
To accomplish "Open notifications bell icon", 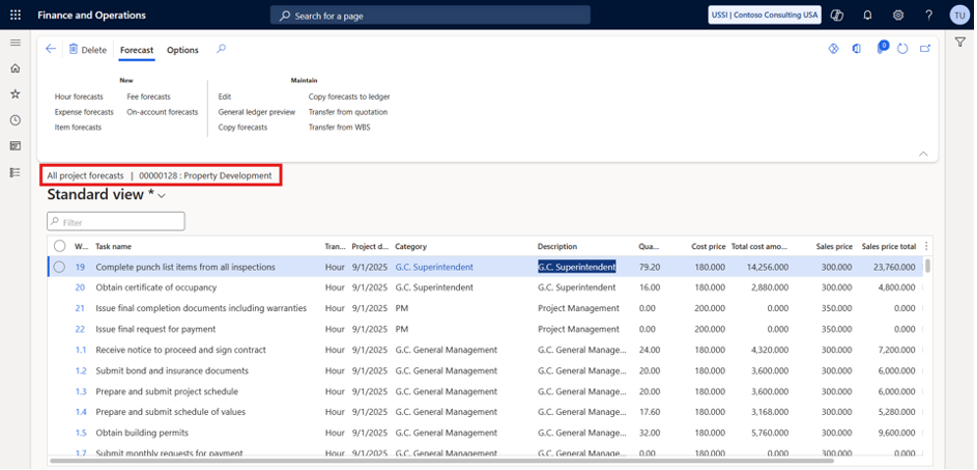I will (x=867, y=15).
